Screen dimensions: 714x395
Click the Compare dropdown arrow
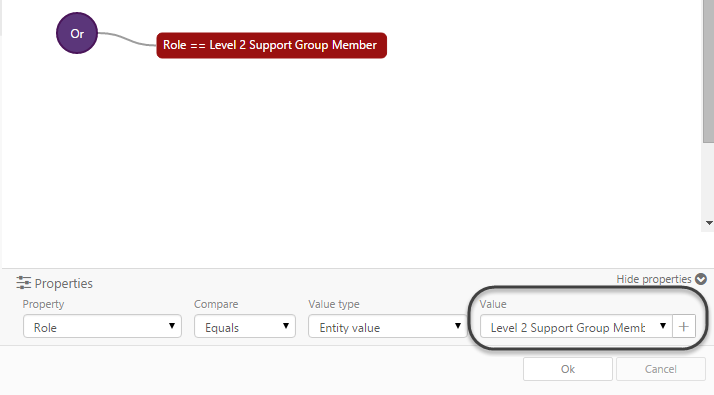tap(286, 326)
